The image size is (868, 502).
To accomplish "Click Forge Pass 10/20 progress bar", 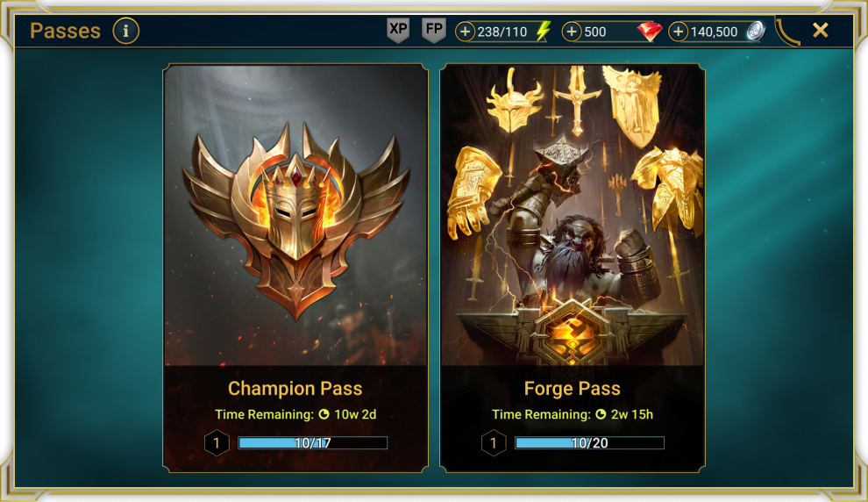I will pyautogui.click(x=589, y=442).
